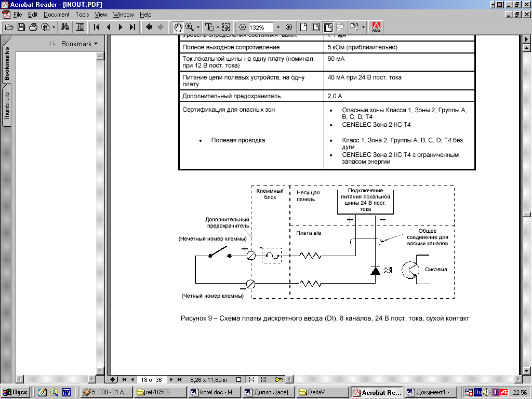Select the Hand tool
This screenshot has width=532, height=399.
(x=178, y=27)
